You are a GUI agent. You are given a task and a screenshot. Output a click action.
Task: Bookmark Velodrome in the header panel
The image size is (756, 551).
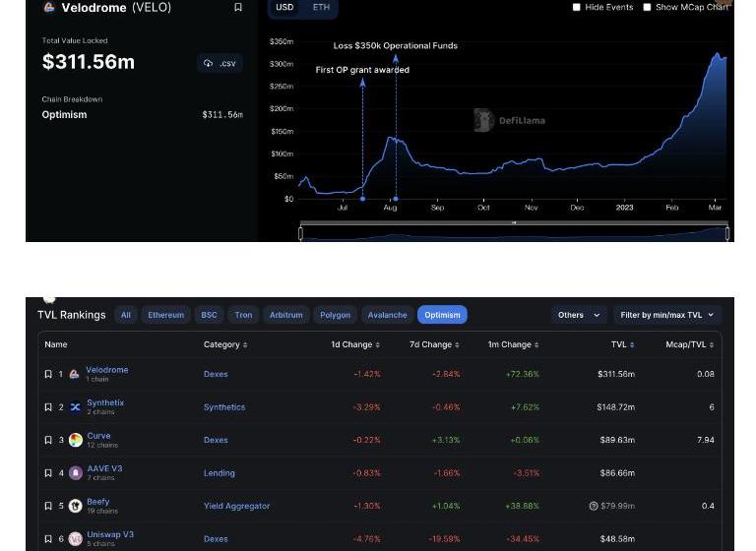pos(237,8)
